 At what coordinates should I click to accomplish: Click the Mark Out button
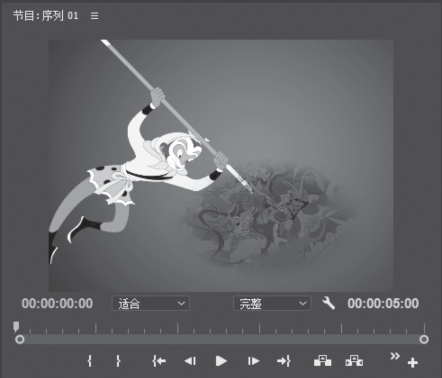[x=118, y=361]
